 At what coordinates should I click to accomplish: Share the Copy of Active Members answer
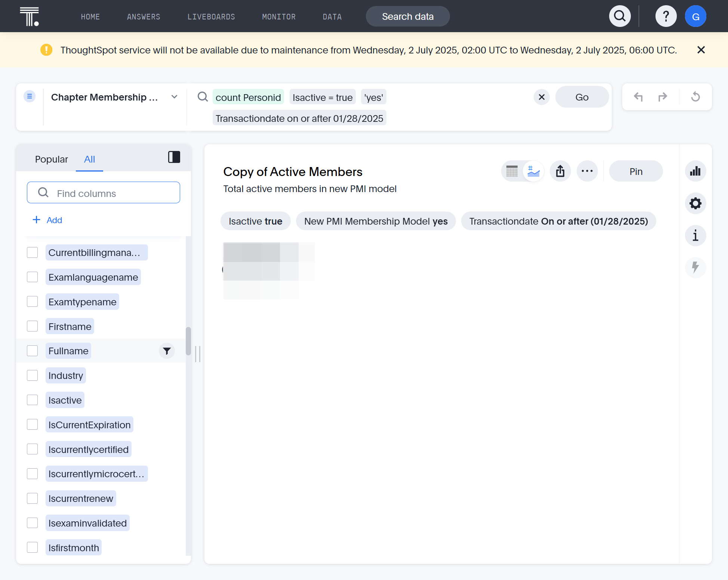point(560,172)
